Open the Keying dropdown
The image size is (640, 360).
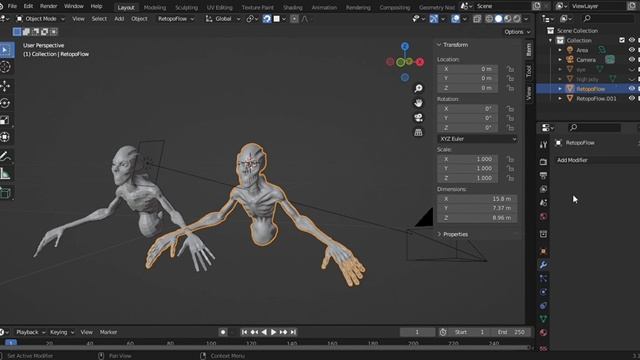click(62, 332)
